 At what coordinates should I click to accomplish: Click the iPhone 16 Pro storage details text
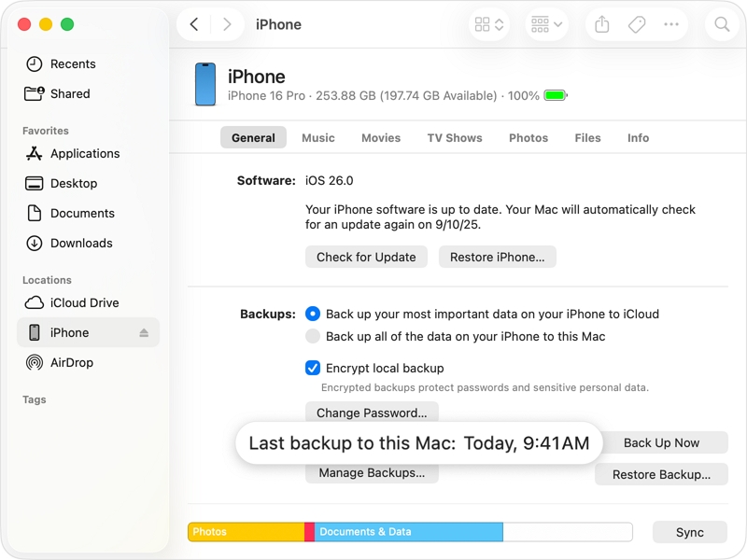click(384, 96)
